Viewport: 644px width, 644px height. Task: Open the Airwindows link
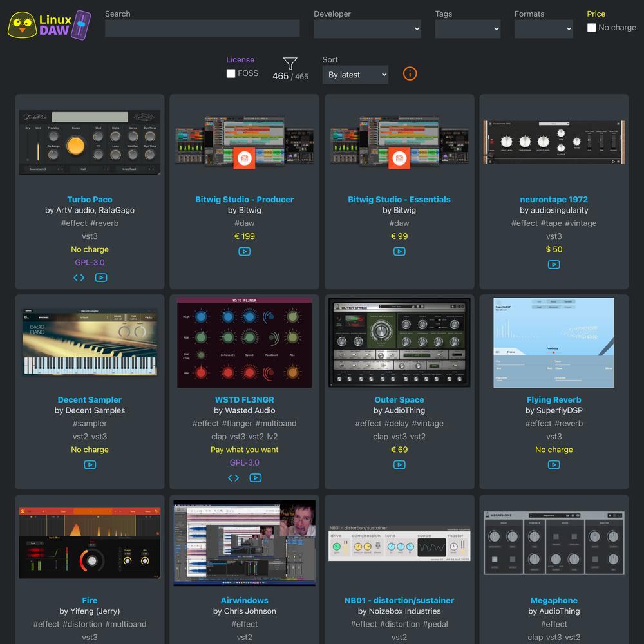click(x=244, y=600)
